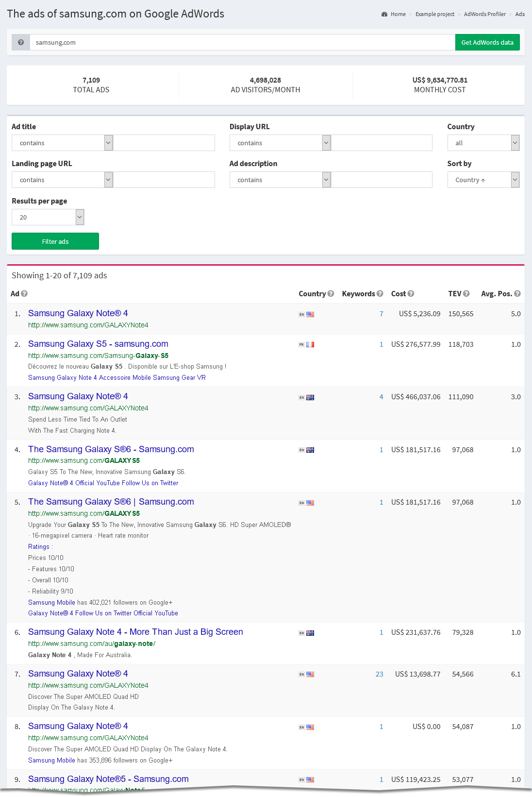
Task: Open help icon next to Ad column header
Action: (x=24, y=293)
